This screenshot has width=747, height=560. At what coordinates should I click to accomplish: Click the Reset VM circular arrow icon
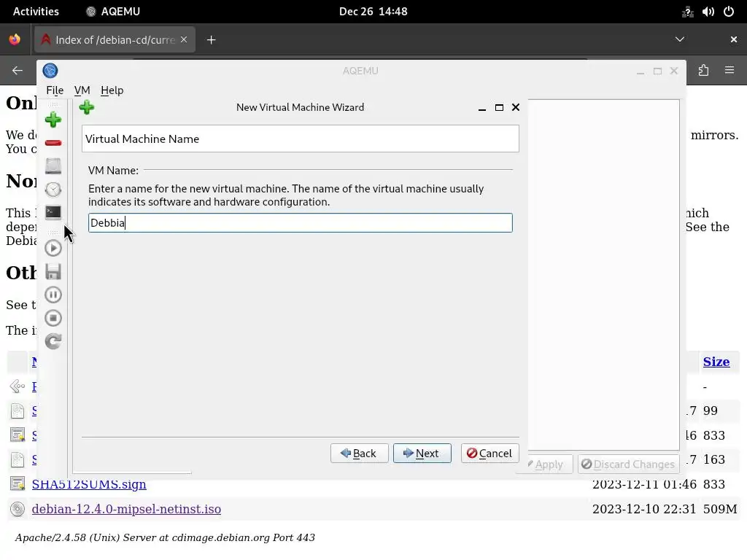(x=53, y=341)
